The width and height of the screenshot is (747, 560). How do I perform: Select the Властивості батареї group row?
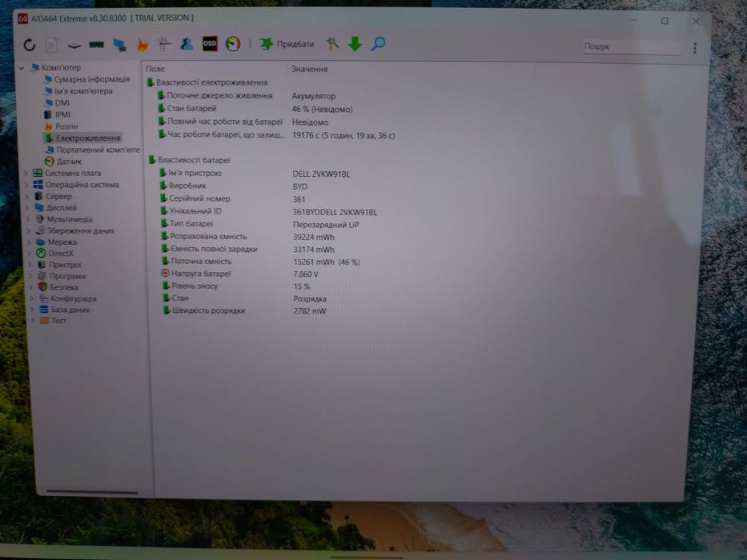pos(189,160)
